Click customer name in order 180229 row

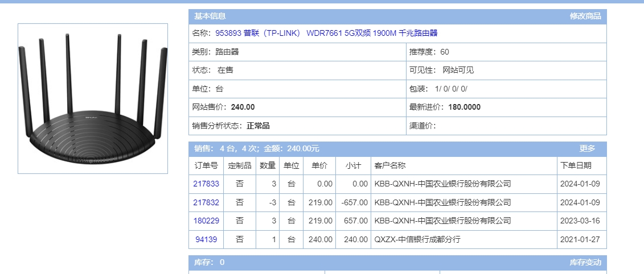(x=442, y=221)
